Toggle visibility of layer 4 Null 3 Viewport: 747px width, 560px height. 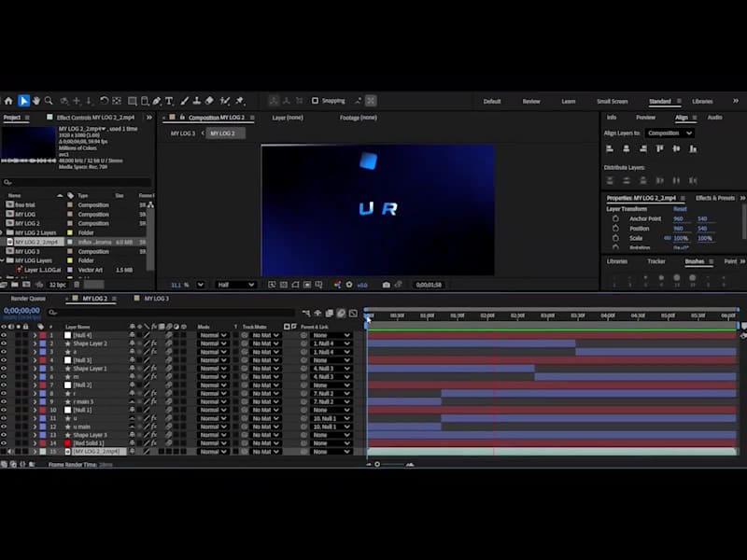click(x=4, y=360)
